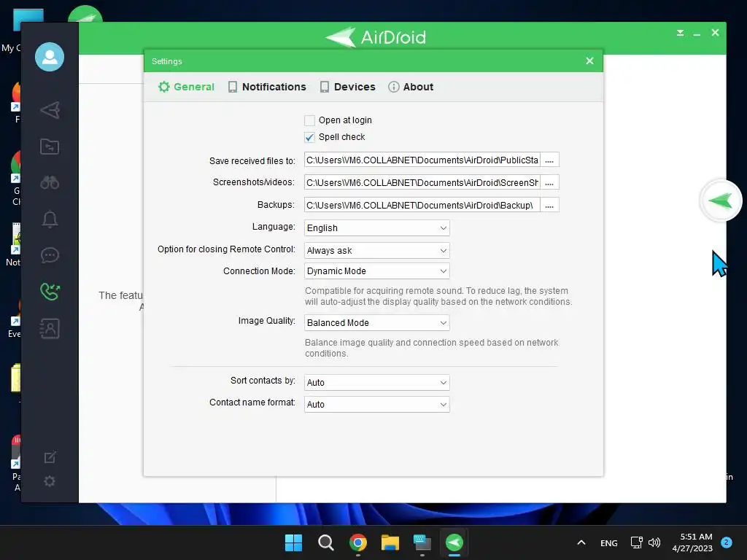The image size is (747, 560).
Task: Switch to the General tab
Action: (x=186, y=87)
